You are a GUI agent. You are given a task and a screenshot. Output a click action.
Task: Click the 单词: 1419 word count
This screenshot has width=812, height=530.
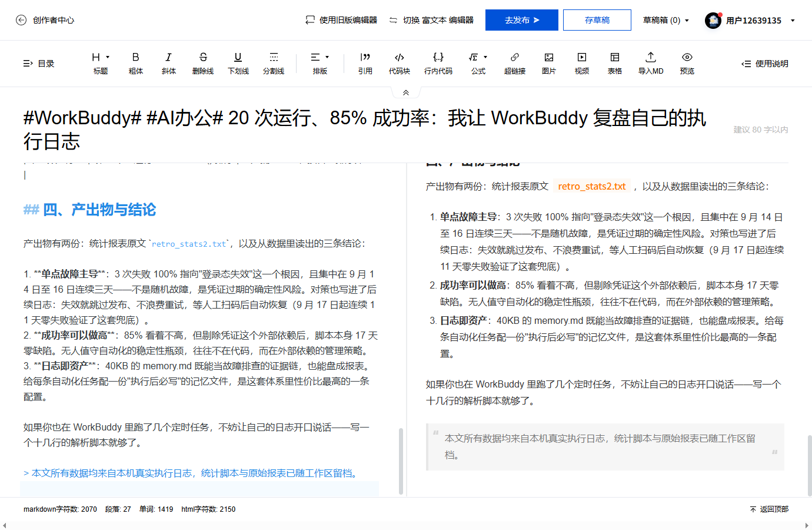[x=156, y=509]
